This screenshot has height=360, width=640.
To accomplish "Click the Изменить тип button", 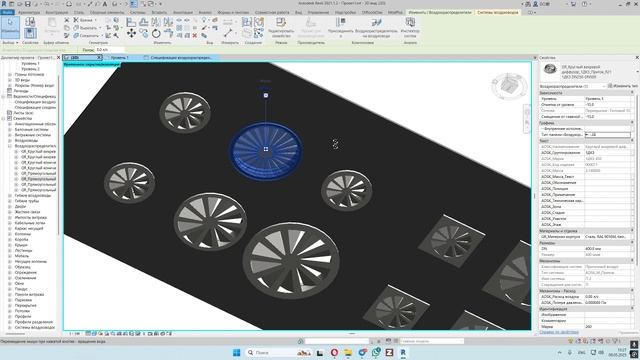I will pos(623,86).
